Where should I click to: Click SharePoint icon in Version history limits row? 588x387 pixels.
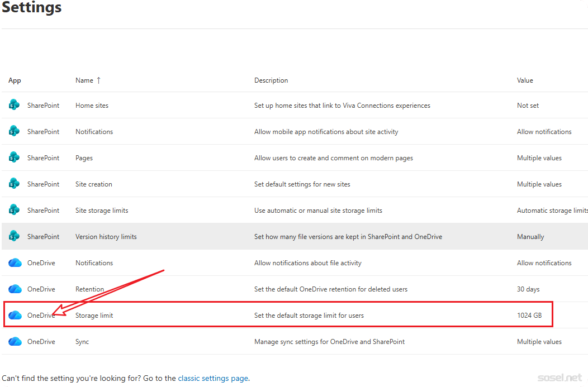(15, 236)
